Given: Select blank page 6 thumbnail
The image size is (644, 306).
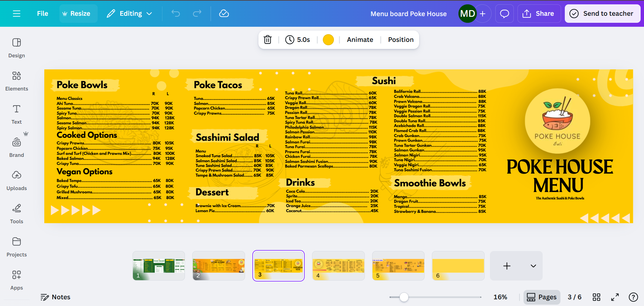Looking at the screenshot, I should (458, 266).
